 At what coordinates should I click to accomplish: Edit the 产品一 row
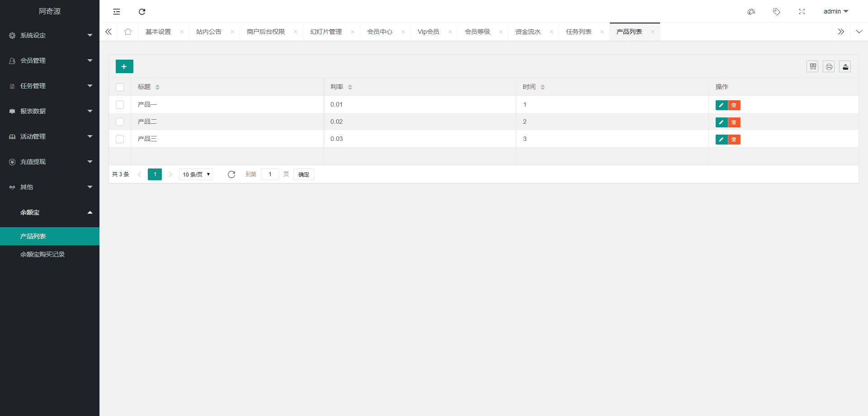point(721,105)
